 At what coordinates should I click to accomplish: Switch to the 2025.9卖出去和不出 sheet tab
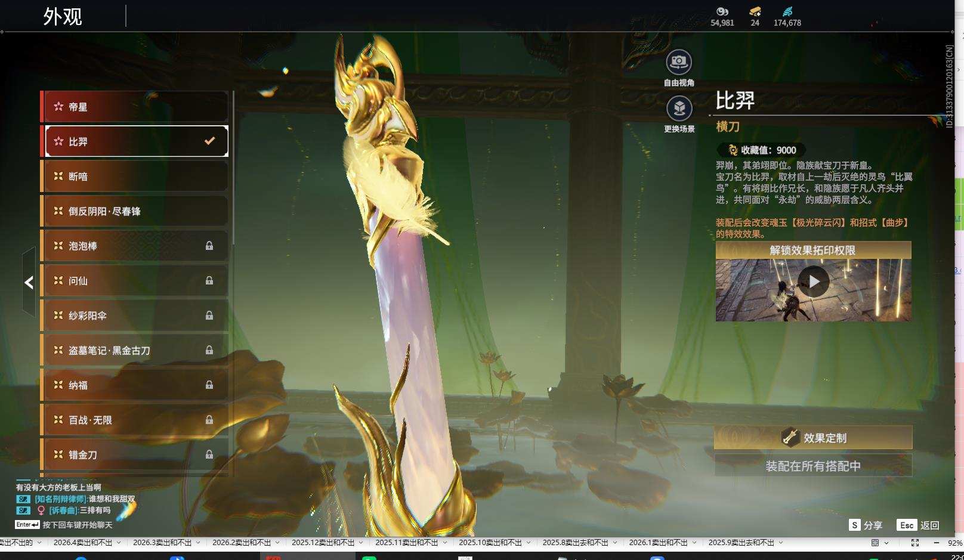click(x=741, y=543)
